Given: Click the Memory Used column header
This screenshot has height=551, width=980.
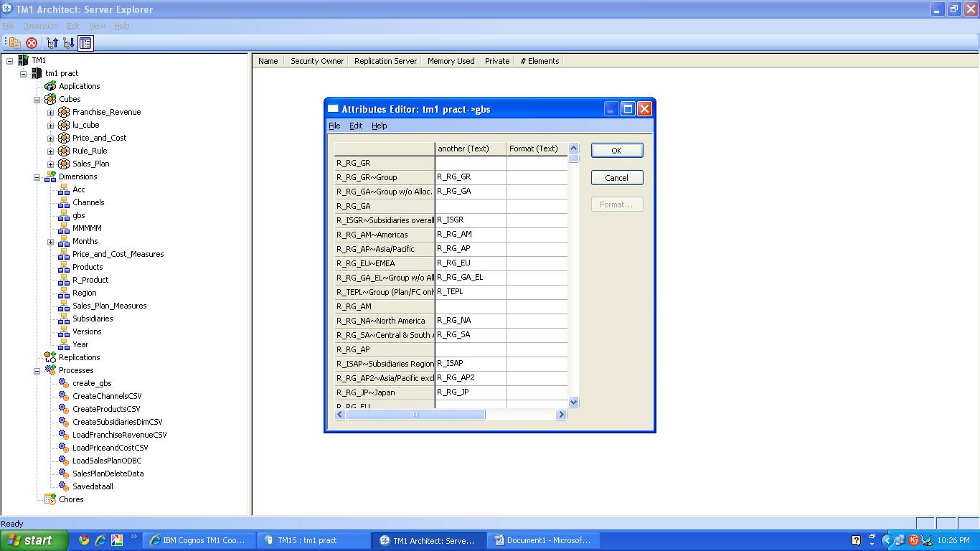Looking at the screenshot, I should coord(451,61).
